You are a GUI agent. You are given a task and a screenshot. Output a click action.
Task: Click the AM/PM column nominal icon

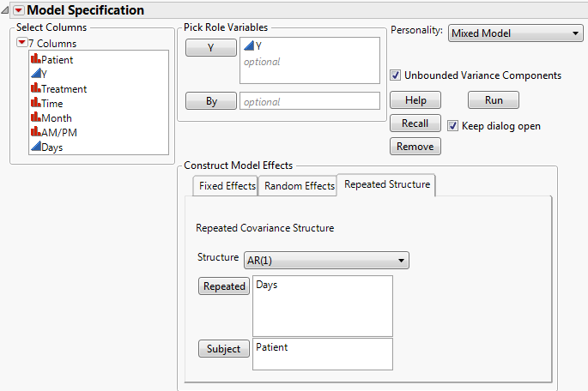tap(35, 133)
